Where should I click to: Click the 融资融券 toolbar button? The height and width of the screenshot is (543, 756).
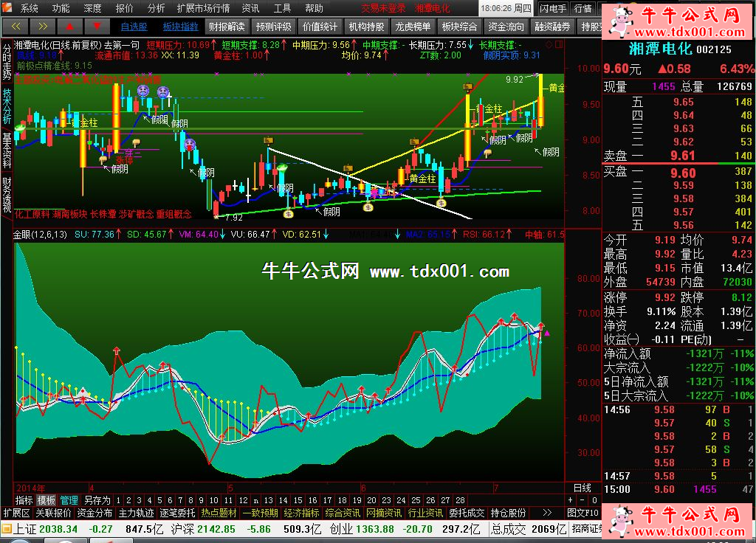click(x=552, y=27)
